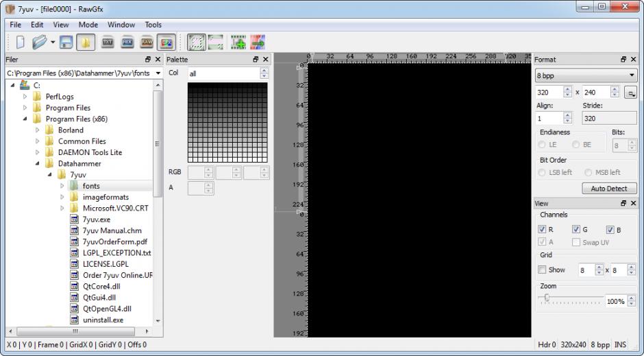Image resolution: width=644 pixels, height=356 pixels.
Task: Uncheck the B channel checkbox
Action: click(610, 230)
